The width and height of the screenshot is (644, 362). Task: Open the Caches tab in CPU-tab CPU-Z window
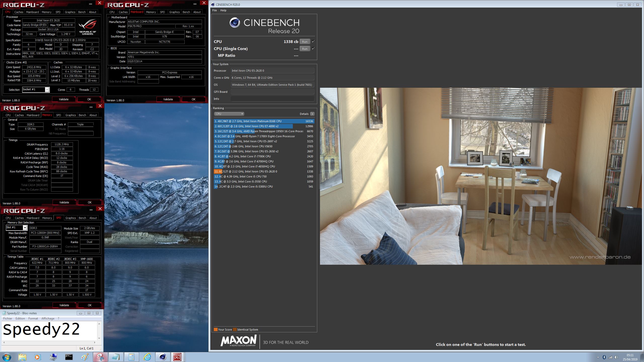click(x=19, y=12)
